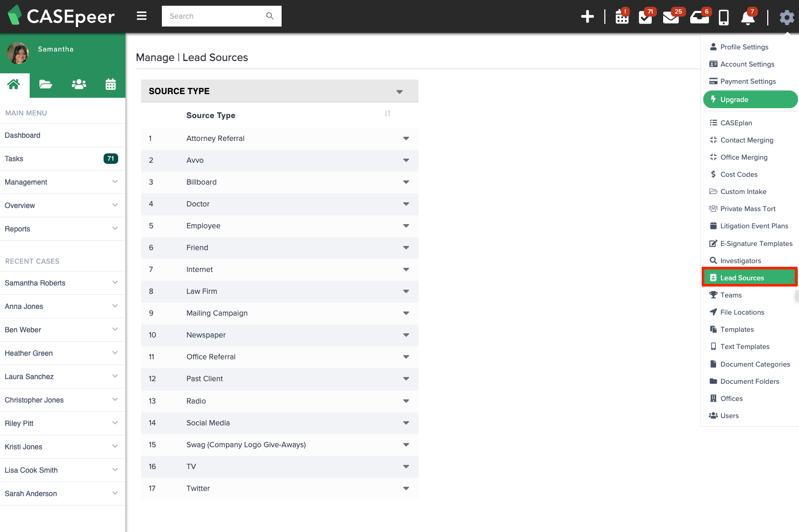799x532 pixels.
Task: Click the mobile phone icon in header
Action: tap(724, 17)
